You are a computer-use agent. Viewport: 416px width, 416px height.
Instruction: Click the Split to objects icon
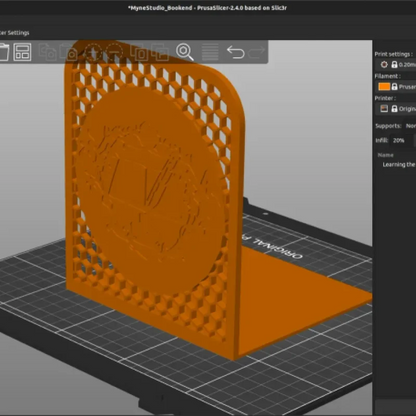(x=139, y=52)
